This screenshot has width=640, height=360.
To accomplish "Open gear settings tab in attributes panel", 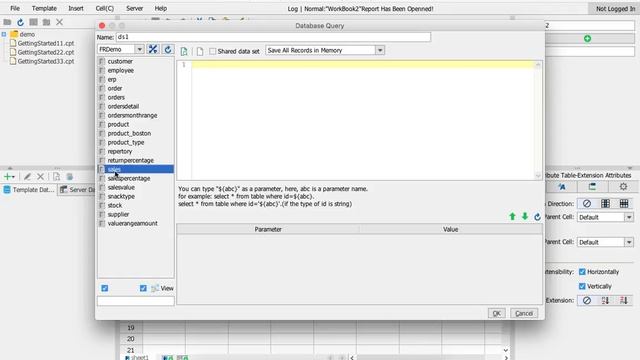I will coord(623,187).
